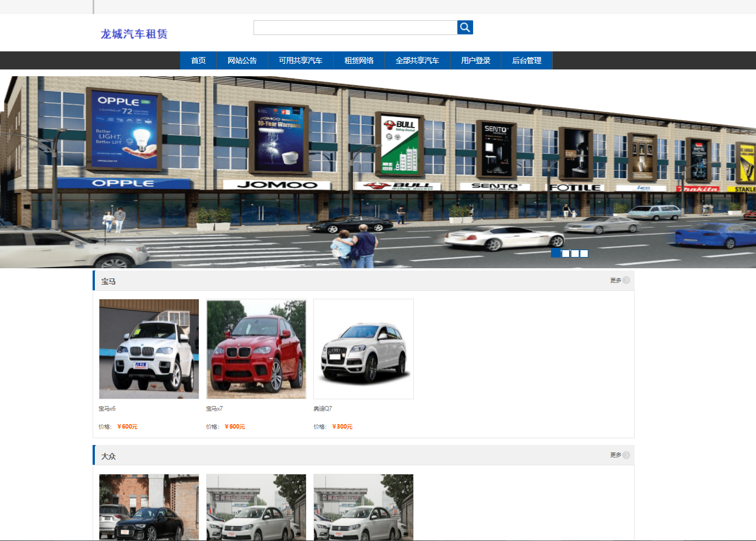
Task: Jump to the fourth carousel slide indicator
Action: point(584,254)
